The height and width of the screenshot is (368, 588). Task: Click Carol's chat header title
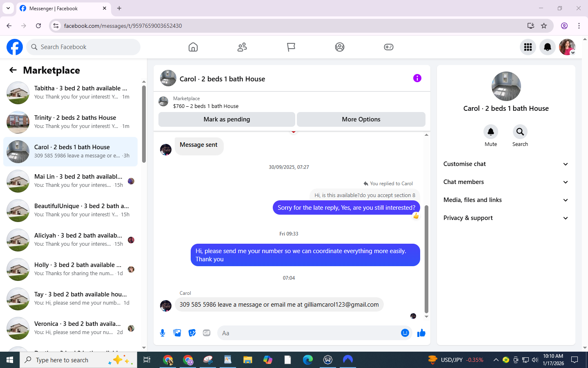pyautogui.click(x=222, y=79)
